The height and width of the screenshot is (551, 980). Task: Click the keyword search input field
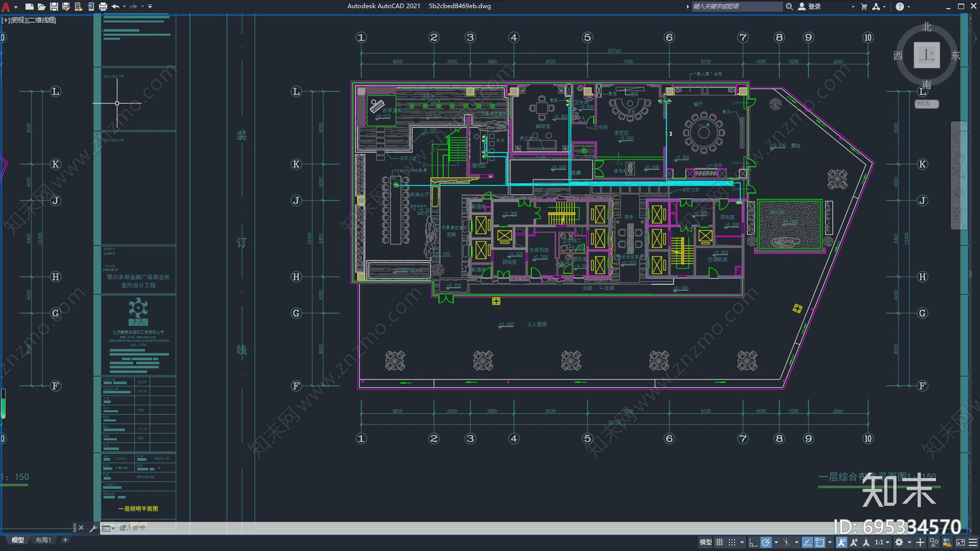tap(737, 6)
